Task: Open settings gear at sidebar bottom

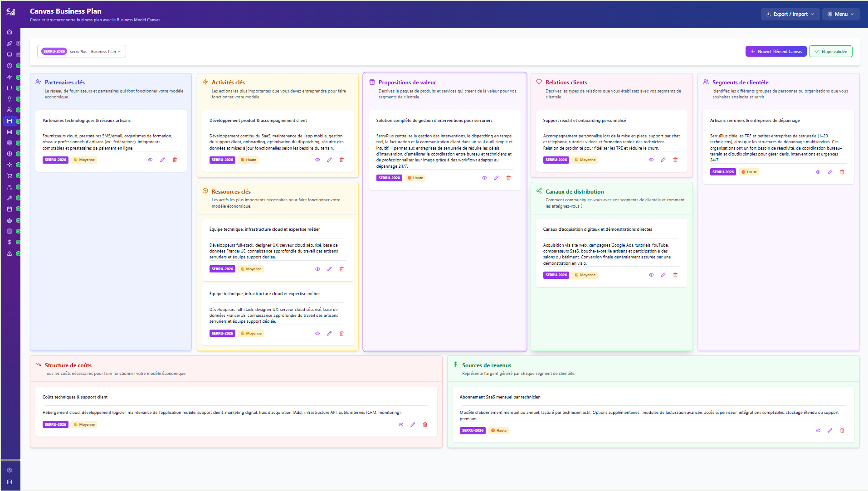Action: pyautogui.click(x=10, y=470)
